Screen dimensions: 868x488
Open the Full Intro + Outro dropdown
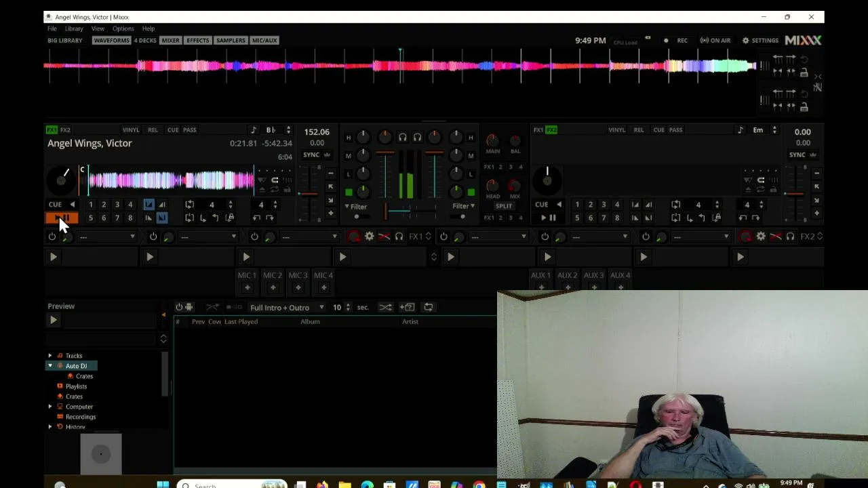(x=287, y=307)
